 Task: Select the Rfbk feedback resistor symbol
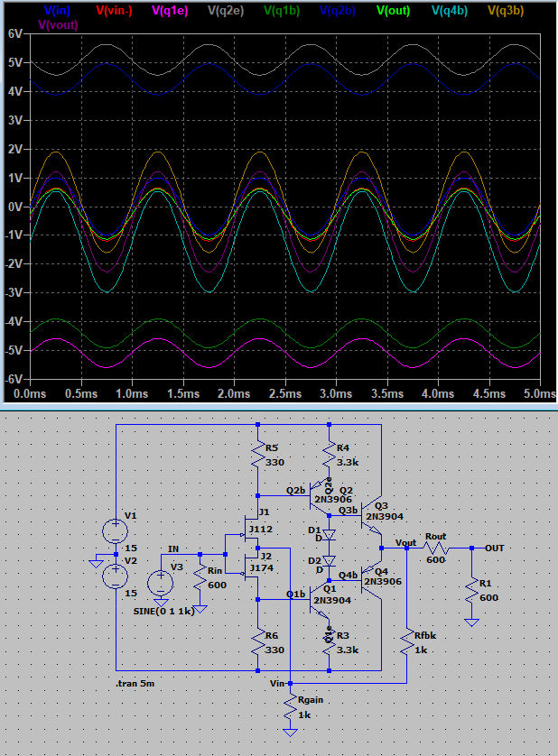click(x=407, y=641)
